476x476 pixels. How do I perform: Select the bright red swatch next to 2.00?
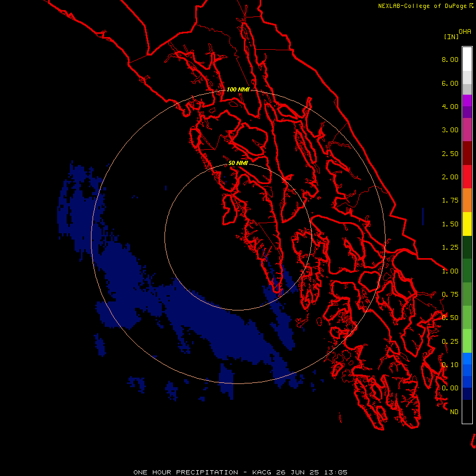pyautogui.click(x=467, y=177)
